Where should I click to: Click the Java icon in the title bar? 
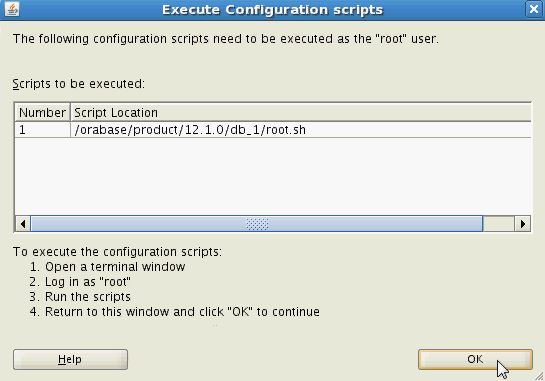(x=12, y=9)
